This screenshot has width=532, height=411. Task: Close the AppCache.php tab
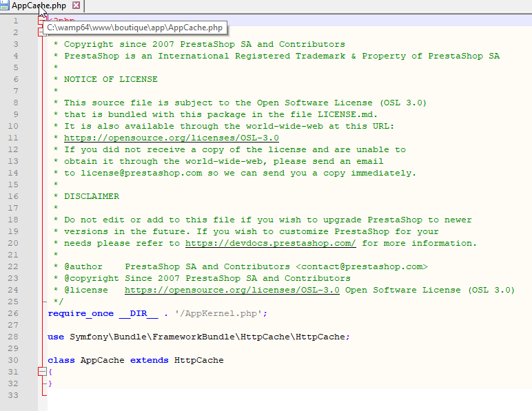[x=76, y=6]
